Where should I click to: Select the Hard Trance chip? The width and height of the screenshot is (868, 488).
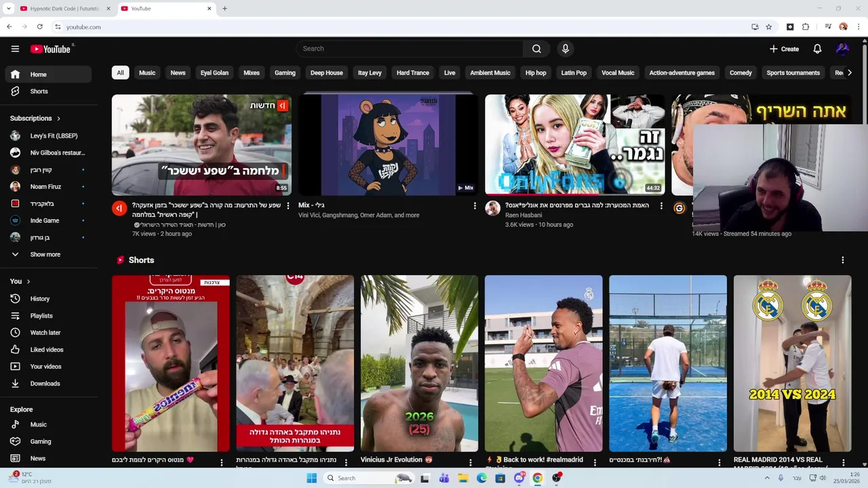(x=413, y=73)
